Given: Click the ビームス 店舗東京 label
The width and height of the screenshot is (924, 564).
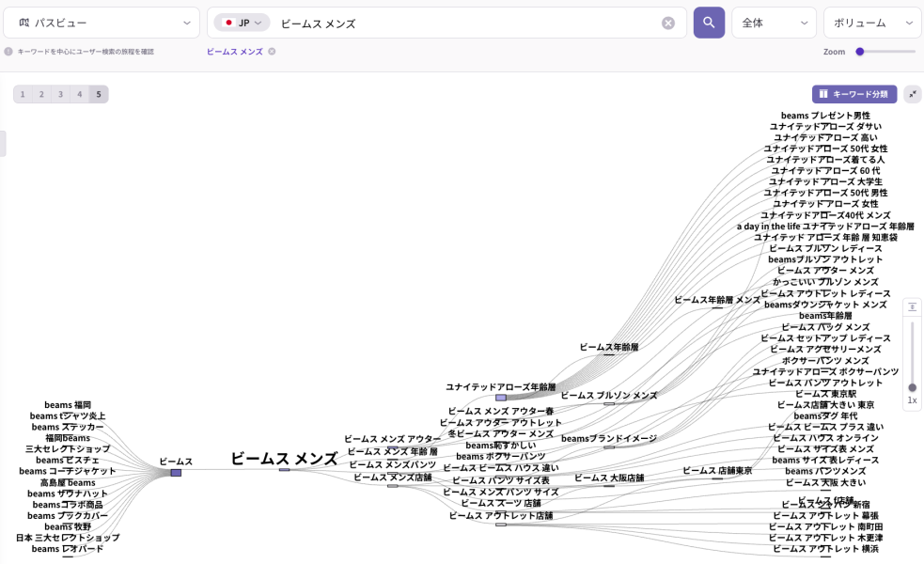Looking at the screenshot, I should tap(717, 470).
